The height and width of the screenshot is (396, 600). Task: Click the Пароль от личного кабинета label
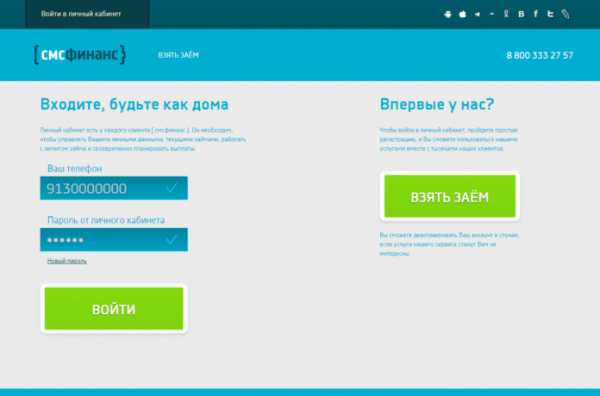(106, 220)
